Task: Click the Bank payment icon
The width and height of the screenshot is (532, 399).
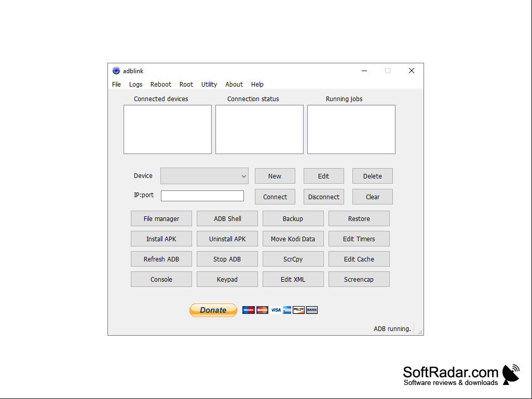Action: [x=312, y=310]
